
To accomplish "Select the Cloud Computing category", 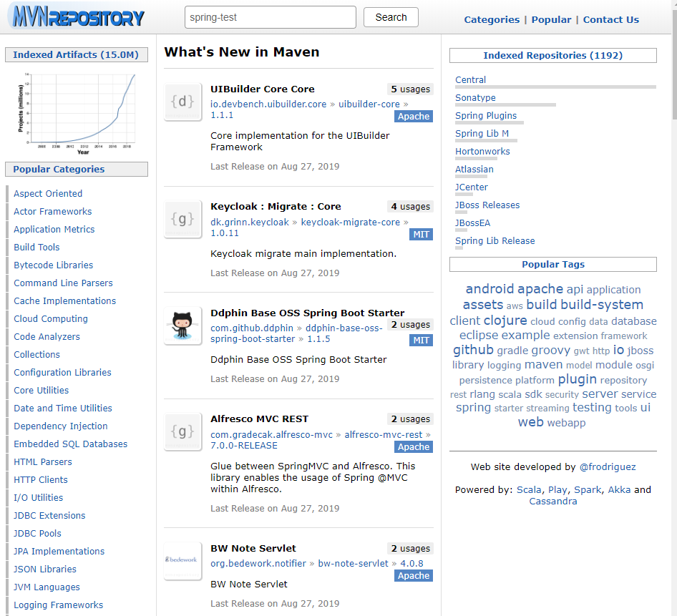I will pyautogui.click(x=51, y=319).
